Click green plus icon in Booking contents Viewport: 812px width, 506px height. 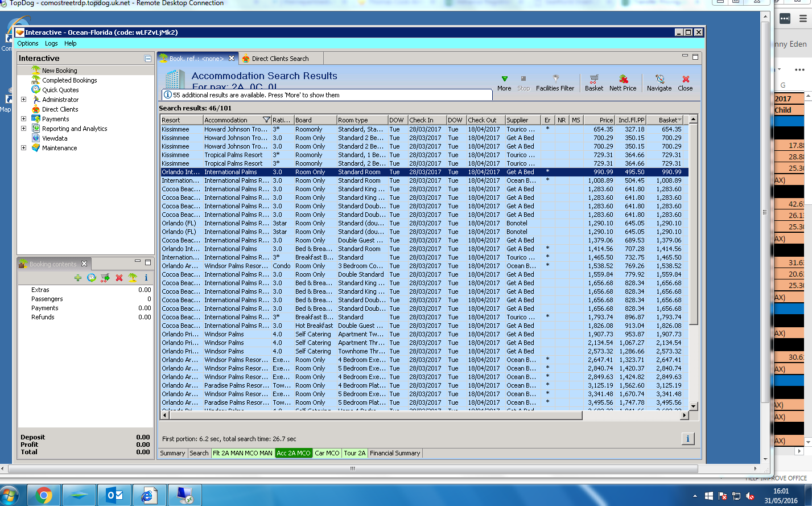[78, 278]
